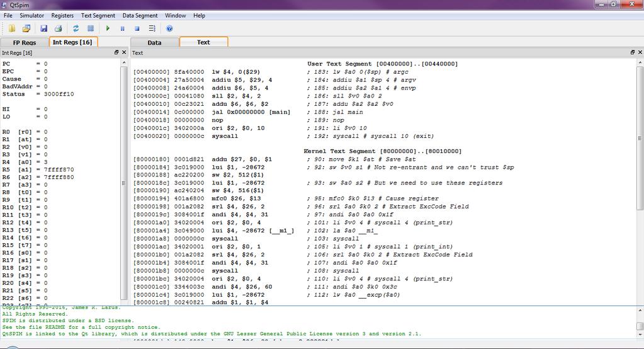
Task: Run the program with the green play icon
Action: (x=108, y=28)
